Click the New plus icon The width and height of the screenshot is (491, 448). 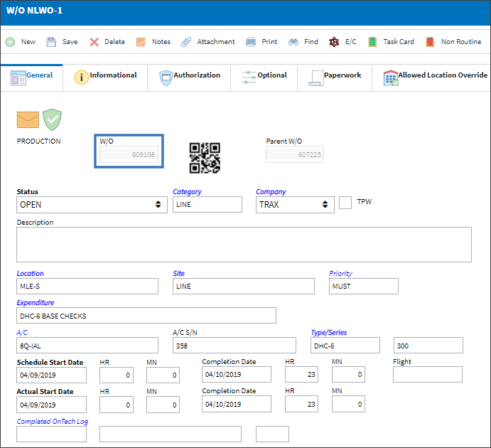click(10, 42)
